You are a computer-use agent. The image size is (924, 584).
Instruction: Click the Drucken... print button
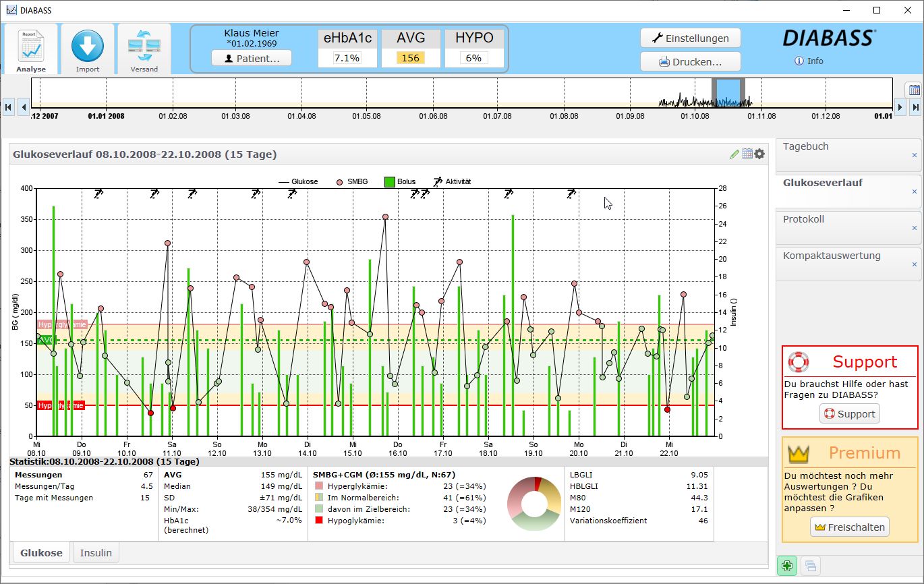click(690, 62)
